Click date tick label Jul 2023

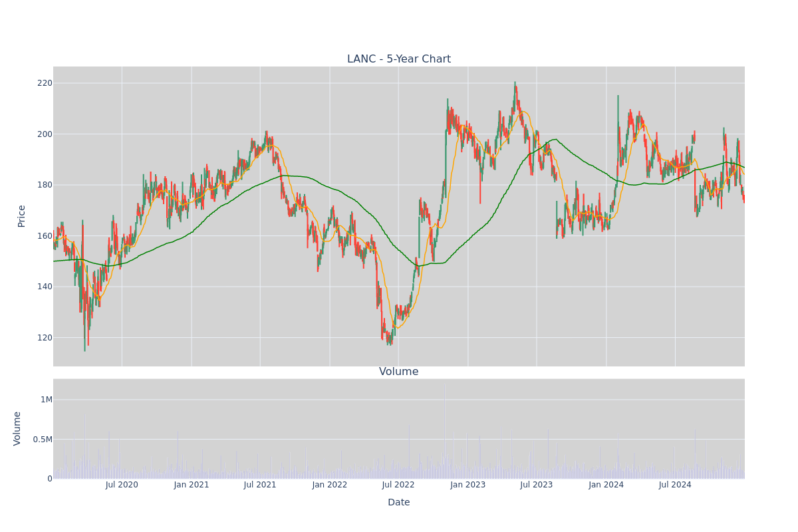tap(537, 485)
